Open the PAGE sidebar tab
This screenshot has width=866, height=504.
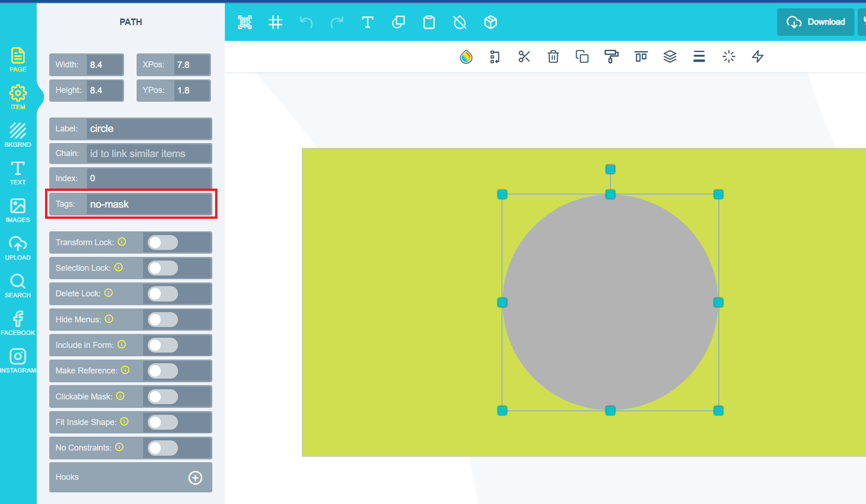point(18,60)
